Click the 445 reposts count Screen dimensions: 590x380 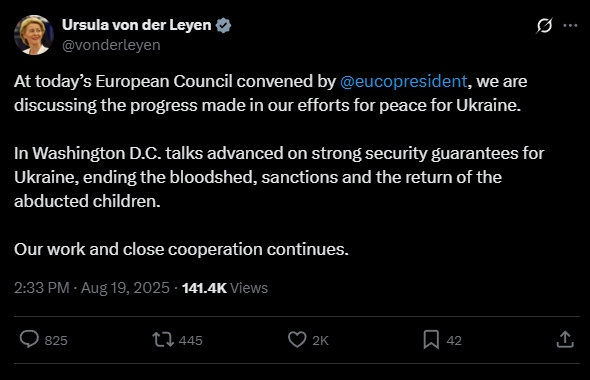coord(190,340)
